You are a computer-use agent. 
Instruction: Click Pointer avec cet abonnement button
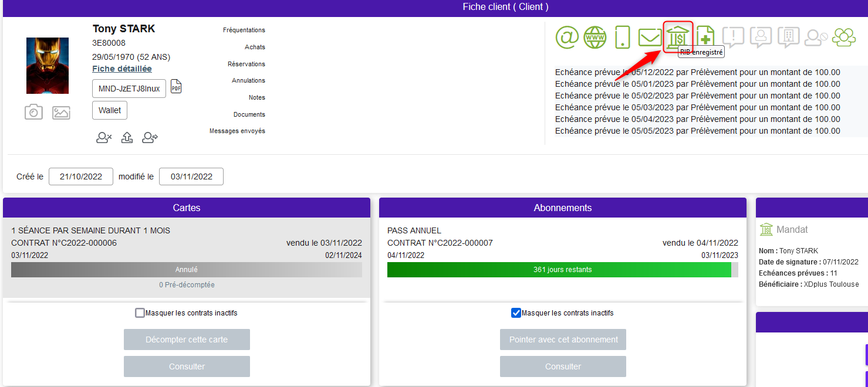563,340
